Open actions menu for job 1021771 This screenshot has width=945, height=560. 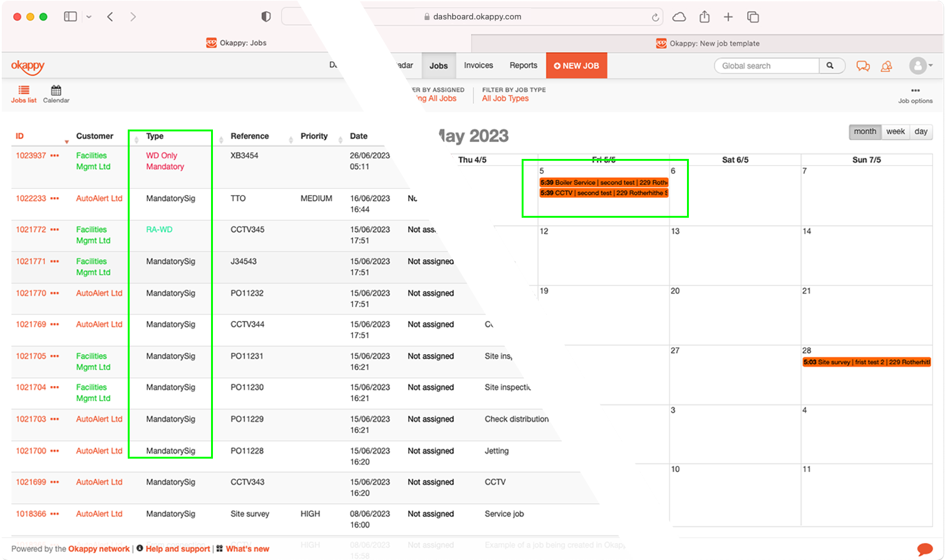click(x=54, y=262)
